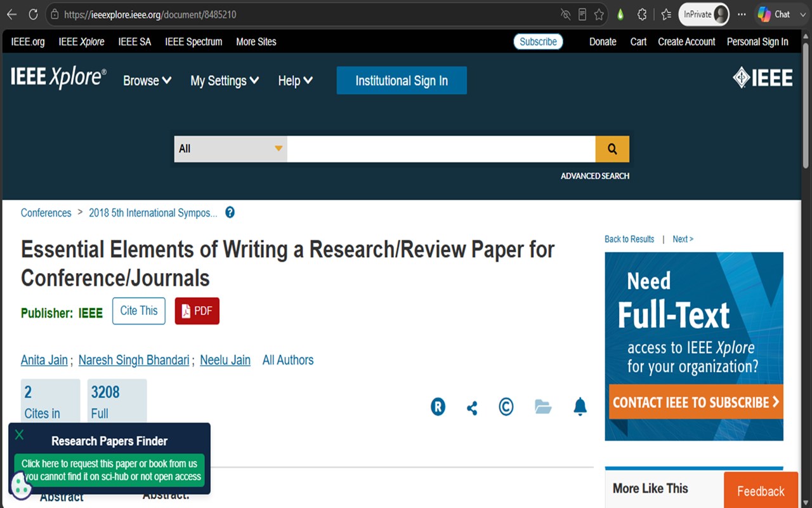Return via the Back to Results link
The width and height of the screenshot is (812, 508).
point(629,239)
